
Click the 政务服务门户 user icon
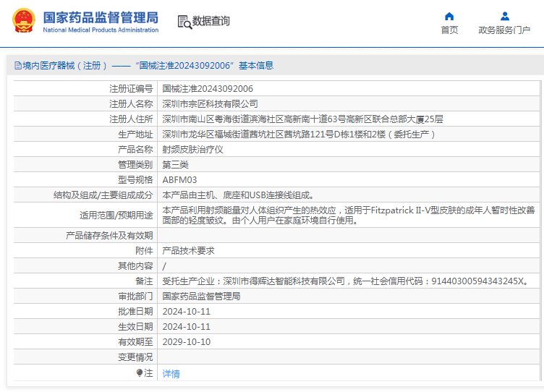tap(505, 17)
